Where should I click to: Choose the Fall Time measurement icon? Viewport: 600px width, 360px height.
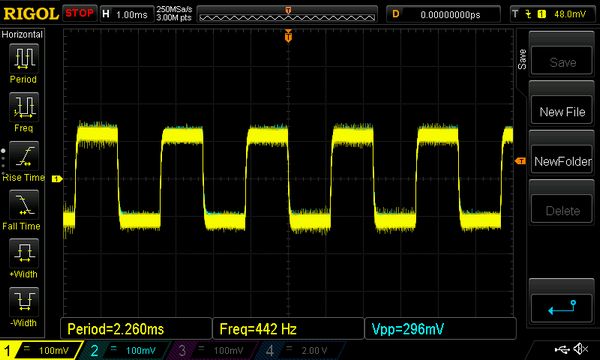click(24, 205)
